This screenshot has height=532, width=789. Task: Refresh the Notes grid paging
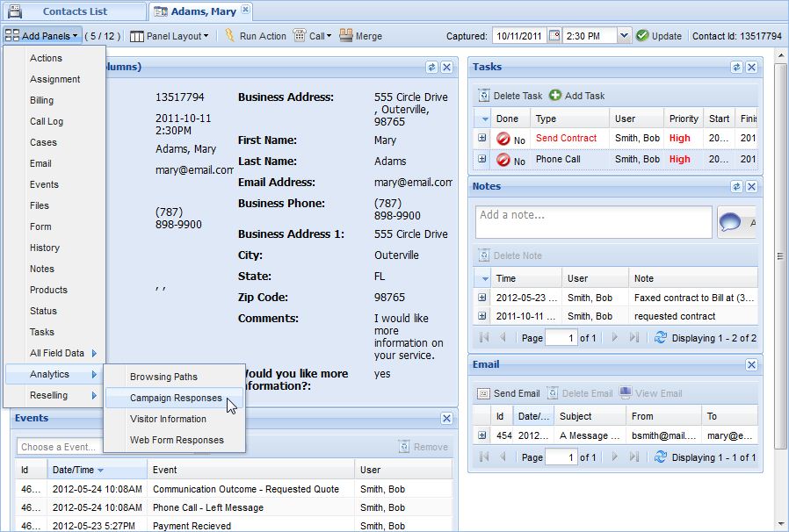tap(661, 337)
